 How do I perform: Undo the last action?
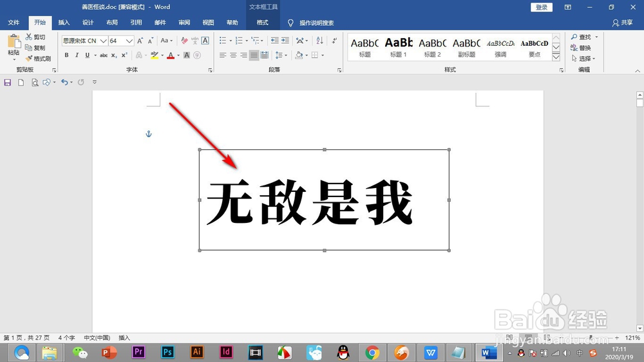tap(64, 82)
